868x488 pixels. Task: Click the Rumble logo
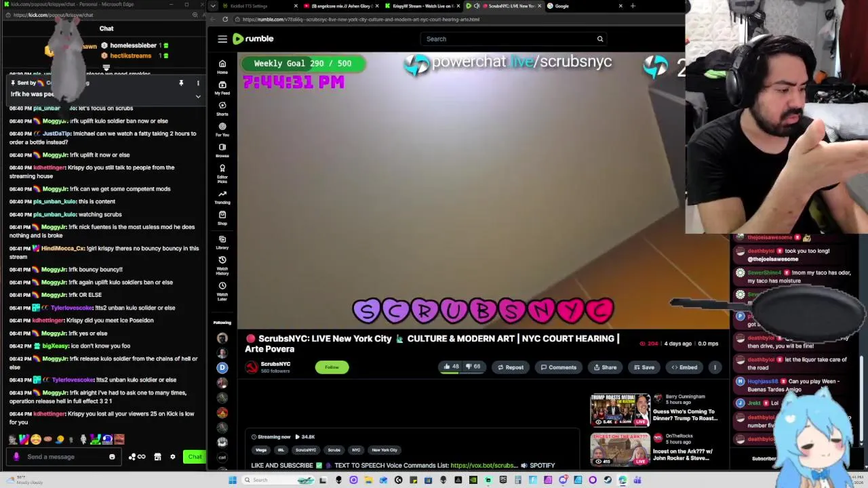253,39
